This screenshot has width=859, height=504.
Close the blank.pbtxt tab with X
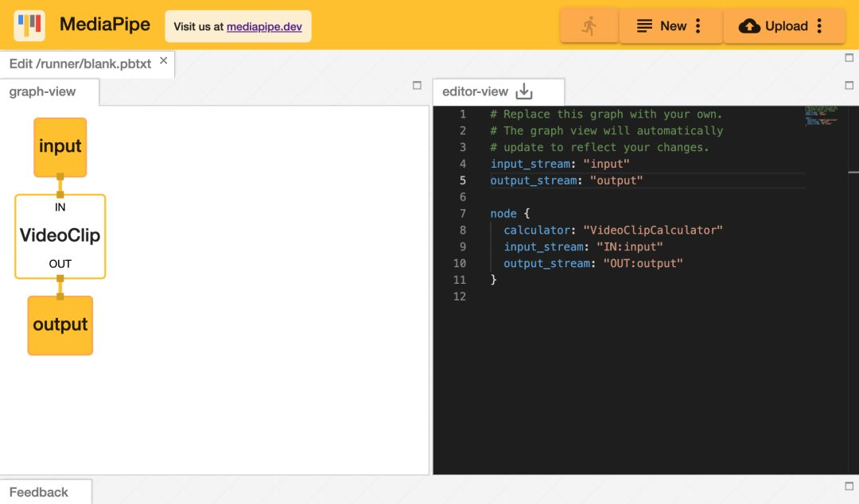[x=163, y=60]
